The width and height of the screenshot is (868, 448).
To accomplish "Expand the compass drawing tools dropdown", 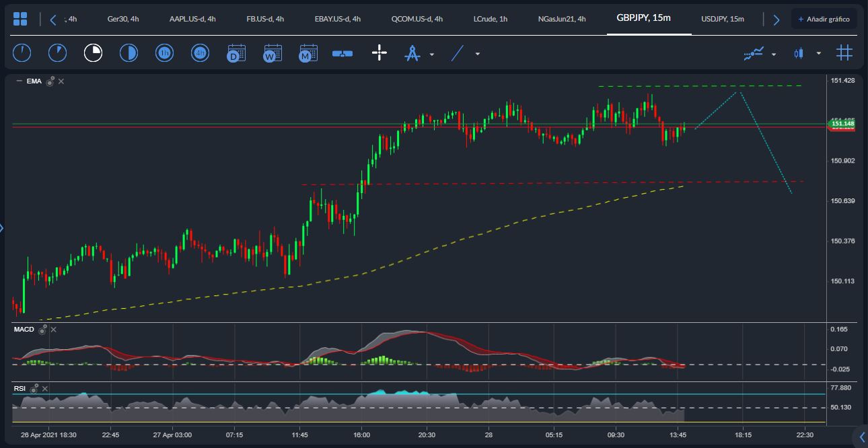I will (x=432, y=54).
